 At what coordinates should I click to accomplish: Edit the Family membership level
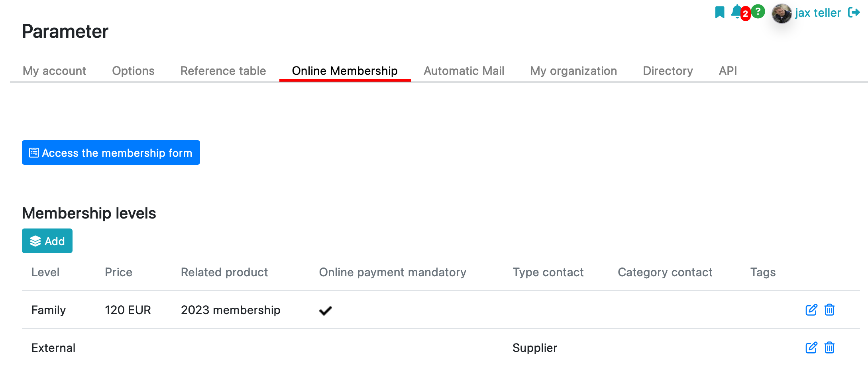pyautogui.click(x=811, y=310)
